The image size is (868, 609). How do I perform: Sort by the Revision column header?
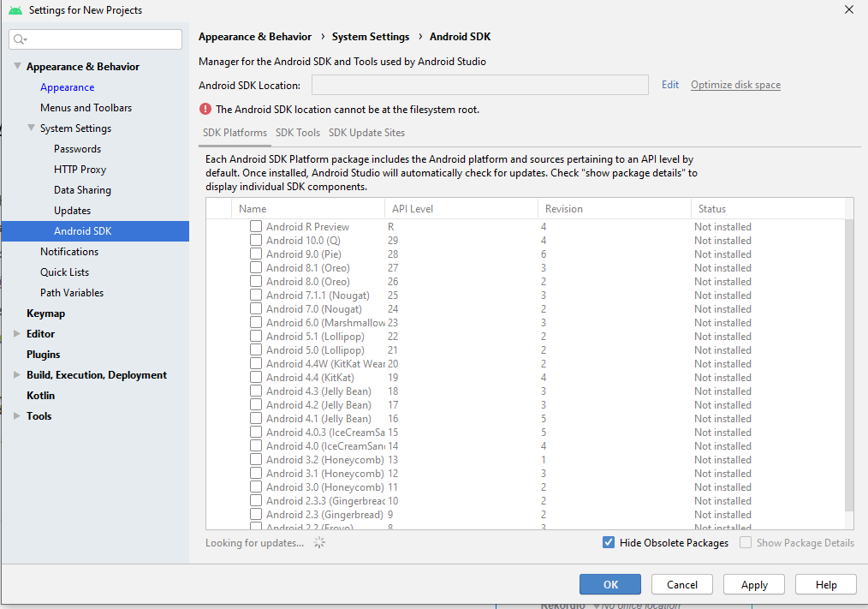click(x=615, y=208)
